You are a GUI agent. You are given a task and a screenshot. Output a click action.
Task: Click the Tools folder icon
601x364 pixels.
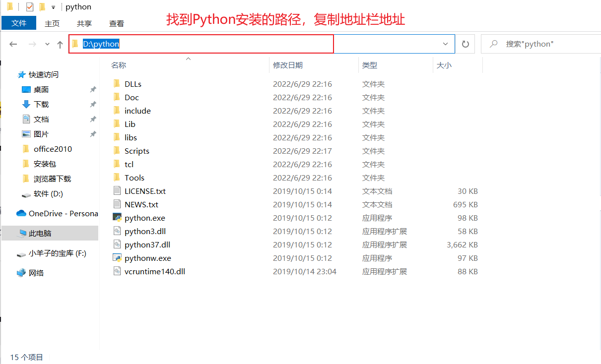click(117, 178)
